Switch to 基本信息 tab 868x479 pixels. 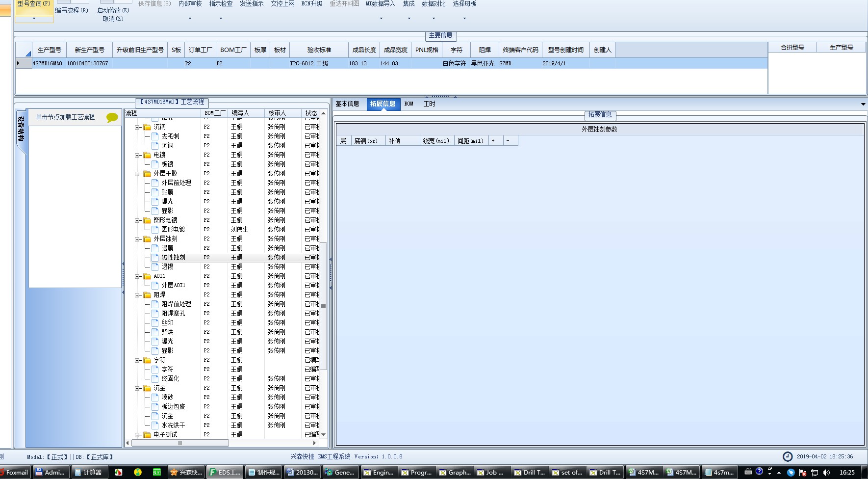tap(347, 104)
